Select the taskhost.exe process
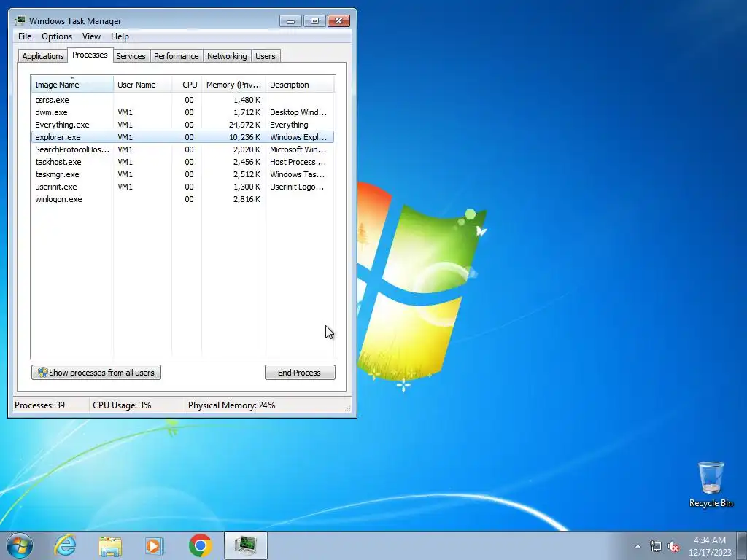 point(182,162)
